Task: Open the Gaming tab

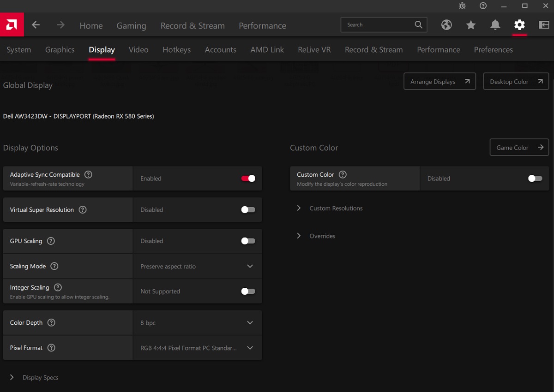Action: (x=131, y=26)
